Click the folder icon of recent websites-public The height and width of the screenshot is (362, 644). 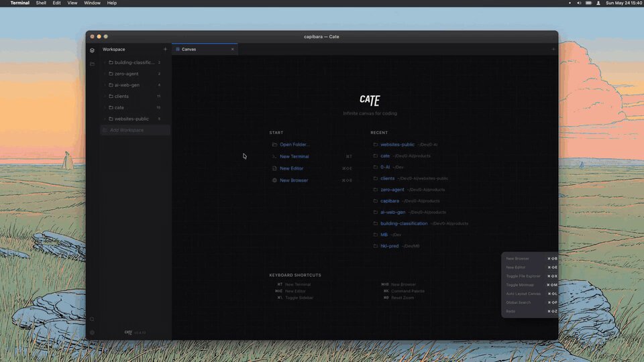click(x=376, y=145)
